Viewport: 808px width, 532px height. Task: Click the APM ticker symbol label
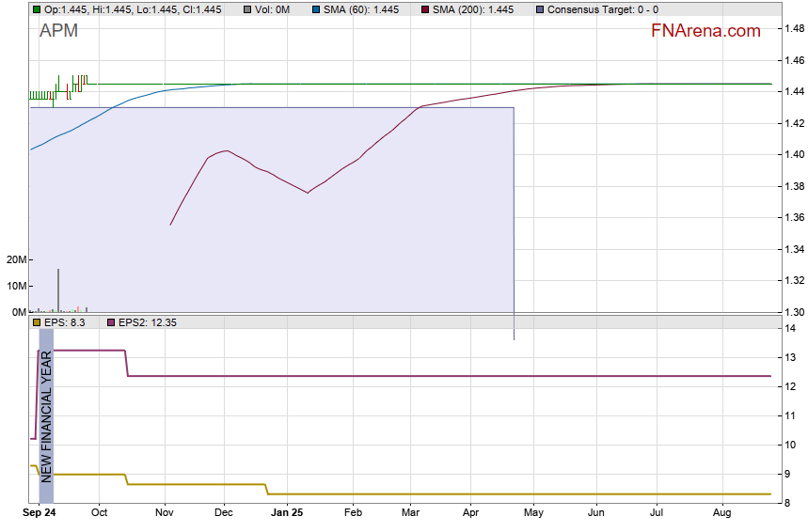pyautogui.click(x=58, y=31)
